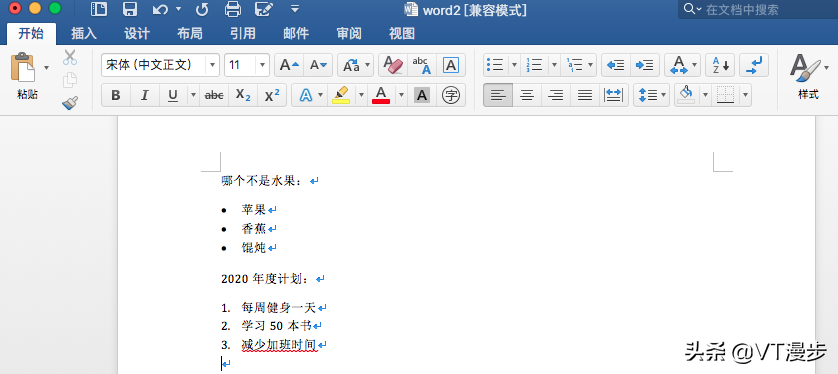Apply yellow highlight color
Image resolution: width=838 pixels, height=374 pixels.
[x=340, y=96]
